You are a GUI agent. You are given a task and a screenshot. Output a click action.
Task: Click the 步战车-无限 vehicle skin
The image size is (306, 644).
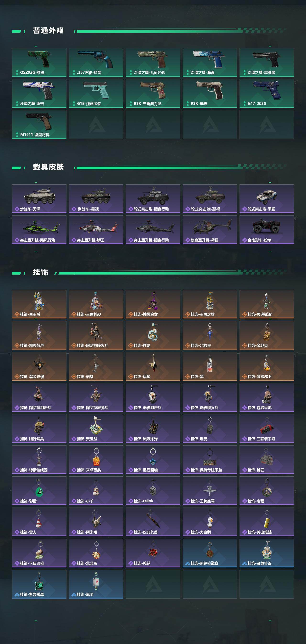coord(39,199)
